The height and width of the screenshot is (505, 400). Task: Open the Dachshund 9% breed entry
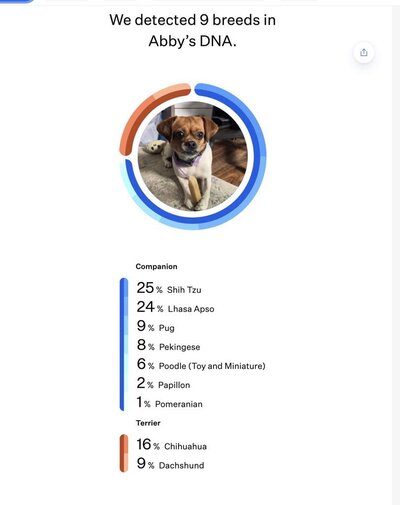[x=170, y=464]
